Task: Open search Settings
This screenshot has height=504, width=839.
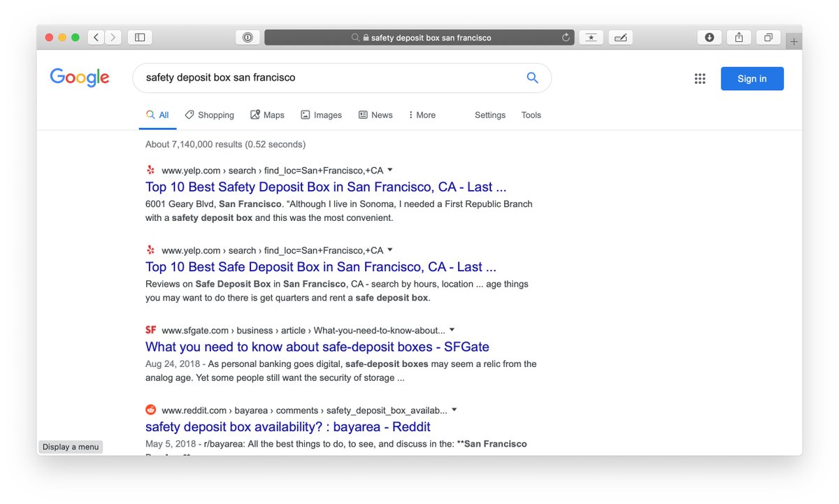Action: coord(490,115)
